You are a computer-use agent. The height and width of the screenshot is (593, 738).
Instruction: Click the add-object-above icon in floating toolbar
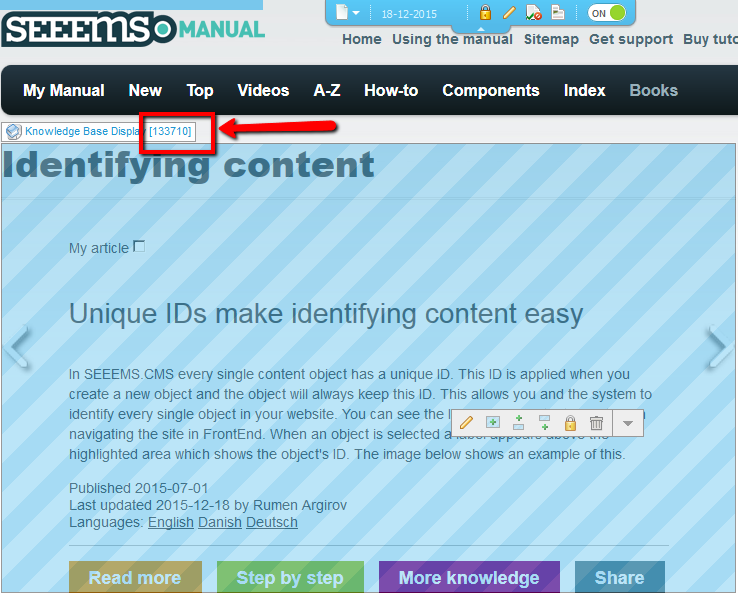518,423
